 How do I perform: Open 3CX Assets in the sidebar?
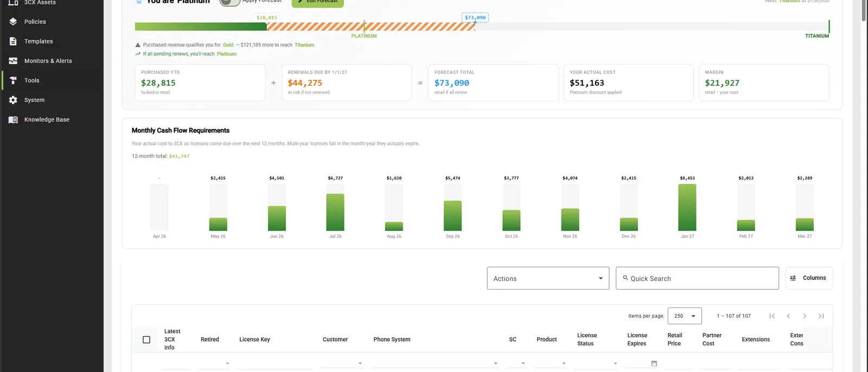40,3
